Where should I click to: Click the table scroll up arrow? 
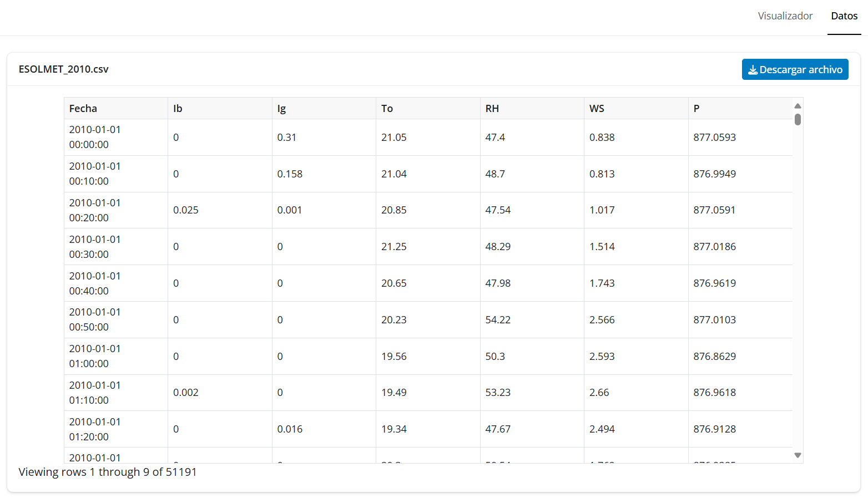(798, 106)
